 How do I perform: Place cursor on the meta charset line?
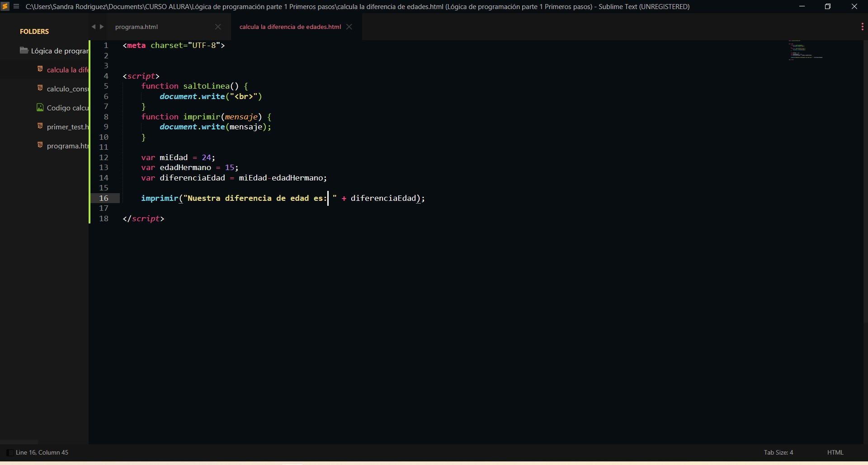174,45
